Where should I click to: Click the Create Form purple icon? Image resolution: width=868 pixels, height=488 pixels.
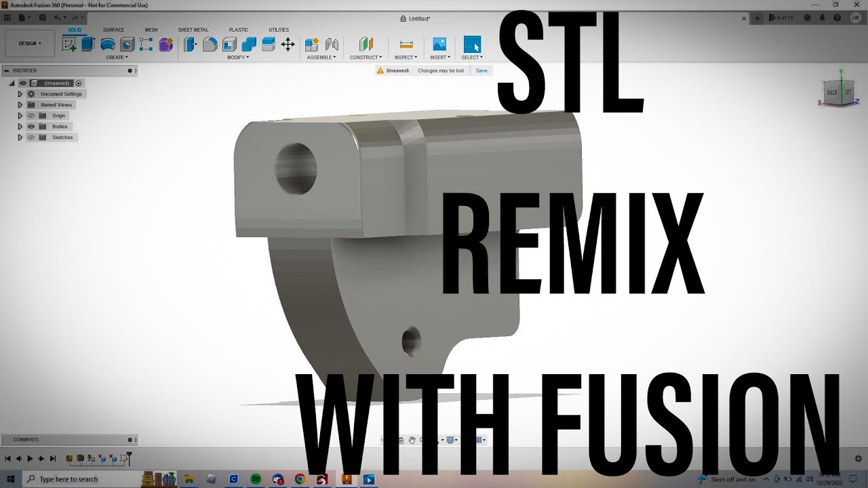165,45
